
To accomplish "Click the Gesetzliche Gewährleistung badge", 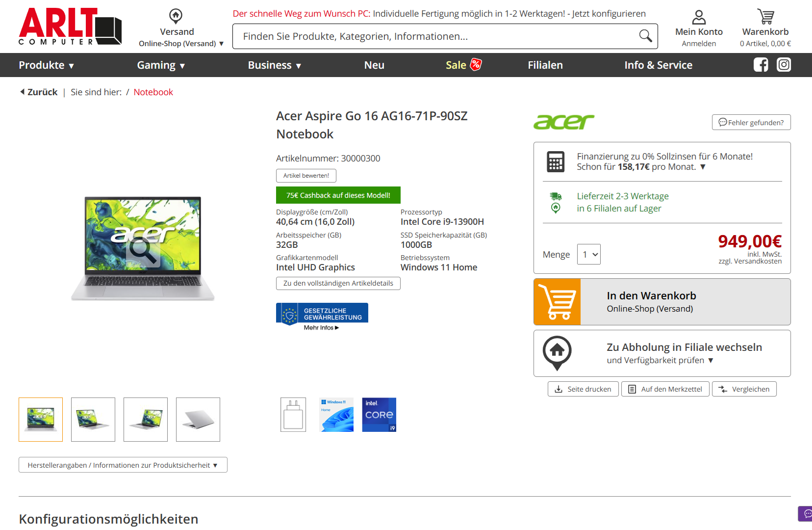I will click(x=322, y=317).
